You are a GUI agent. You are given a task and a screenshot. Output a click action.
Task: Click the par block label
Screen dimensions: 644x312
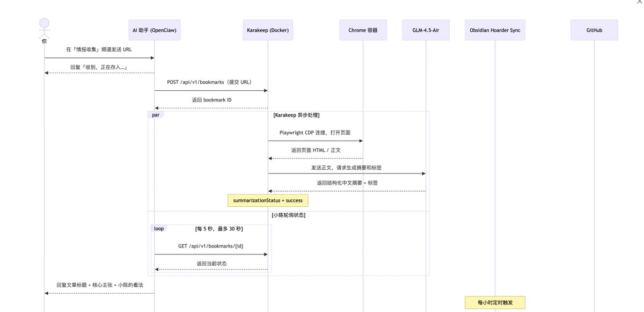pos(156,114)
